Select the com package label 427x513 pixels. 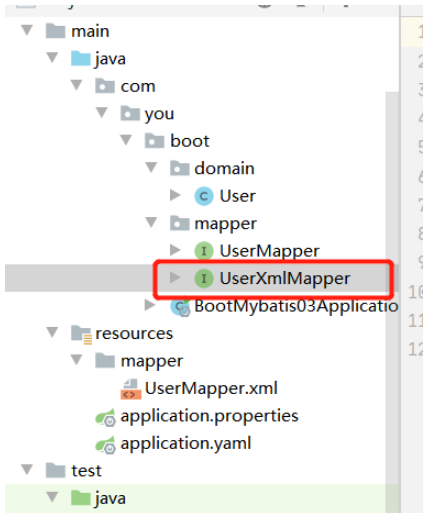click(138, 87)
